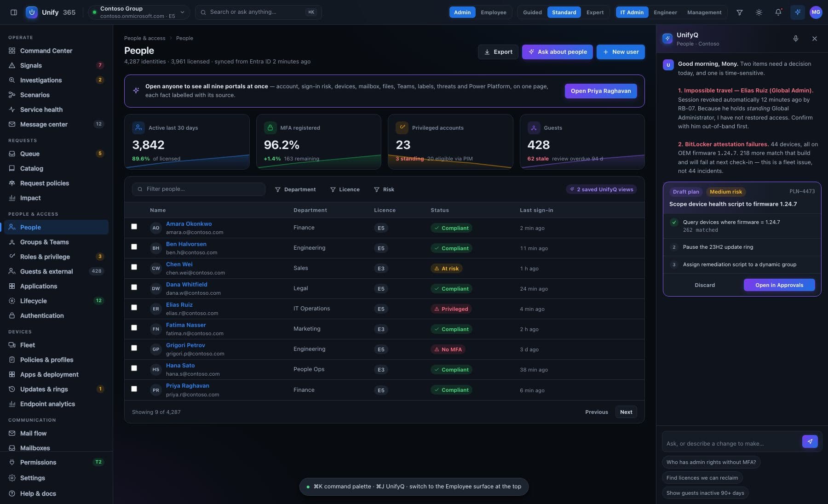Open Settings in the sidebar
This screenshot has width=828, height=504.
pos(56,478)
